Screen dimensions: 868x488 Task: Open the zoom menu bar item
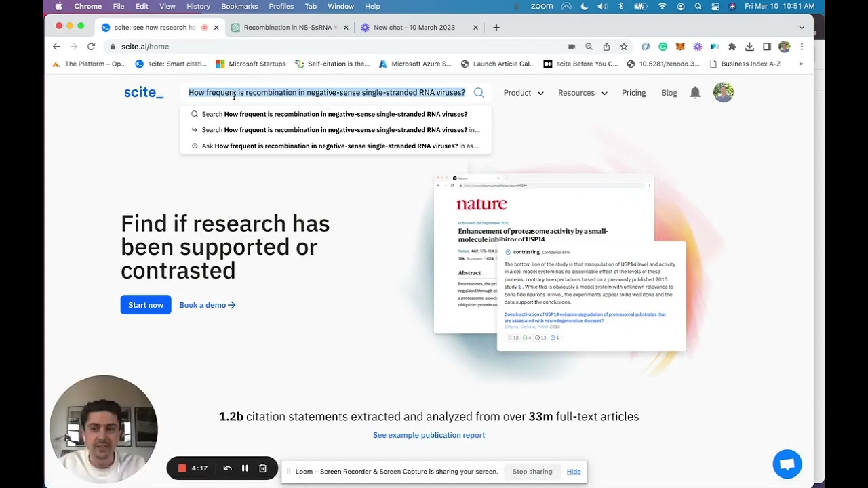[542, 6]
